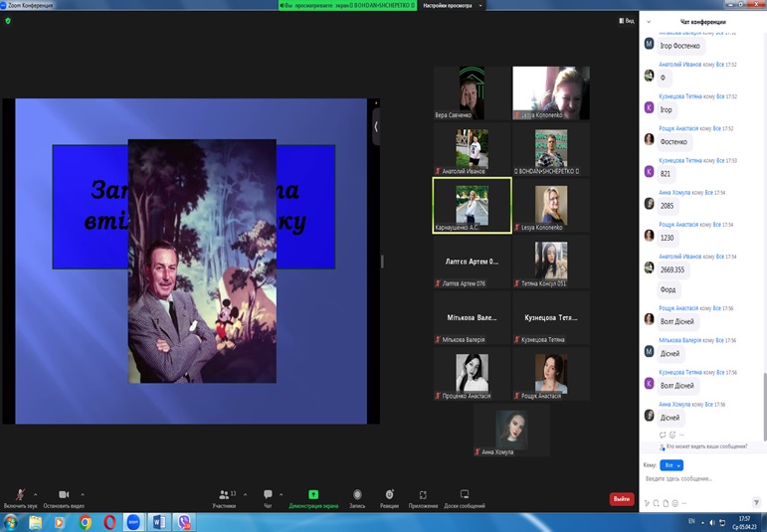This screenshot has width=767, height=532.
Task: Expand video options arrow beside camera
Action: [x=83, y=495]
